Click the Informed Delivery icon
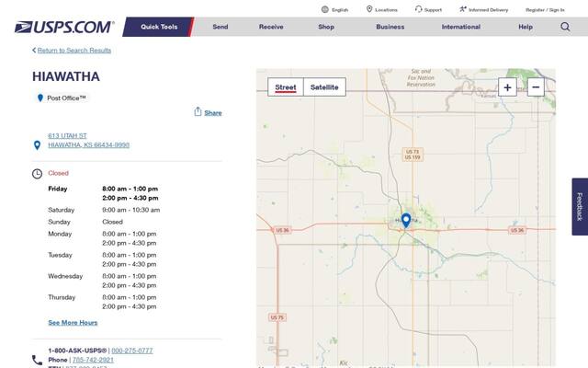Image resolution: width=588 pixels, height=368 pixels. tap(463, 9)
